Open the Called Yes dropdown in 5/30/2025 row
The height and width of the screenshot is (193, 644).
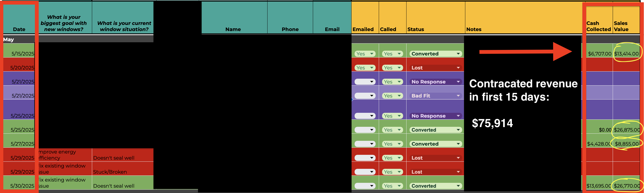392,186
